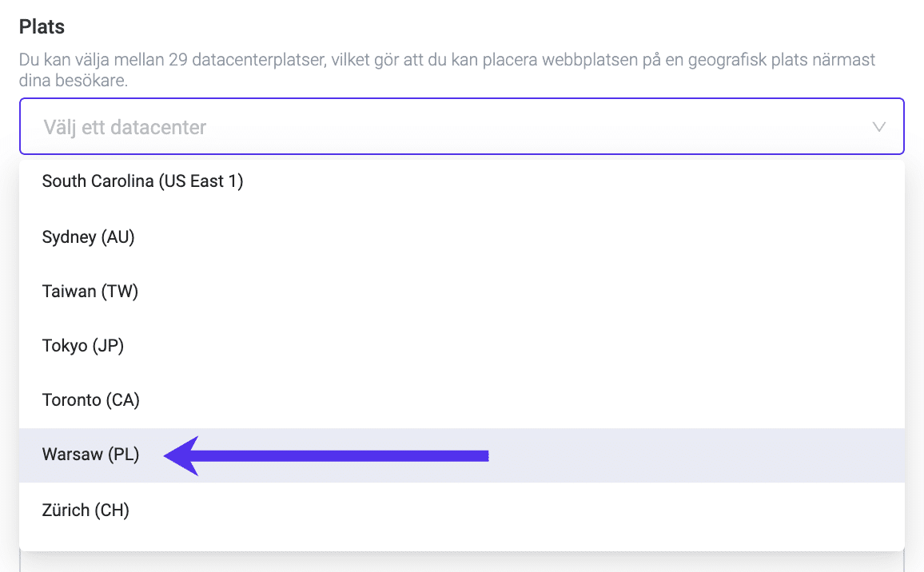The height and width of the screenshot is (572, 924).
Task: Click the 'Plats' section heading
Action: point(42,26)
